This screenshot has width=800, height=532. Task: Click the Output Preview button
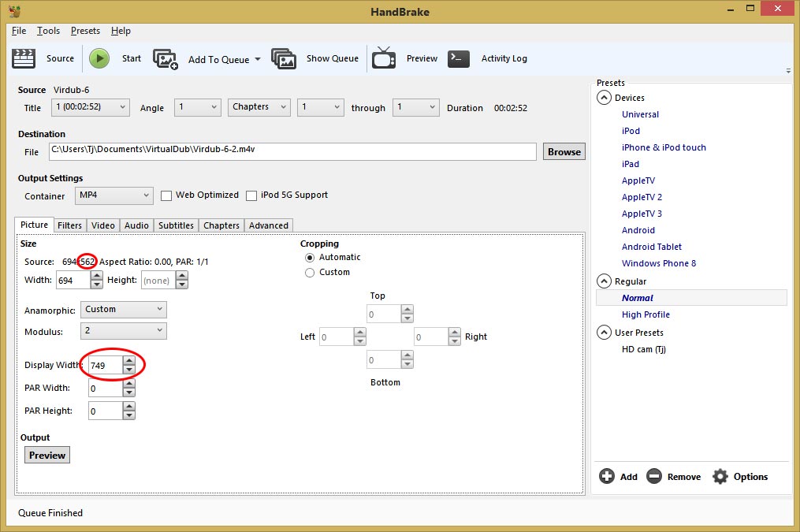(x=47, y=455)
